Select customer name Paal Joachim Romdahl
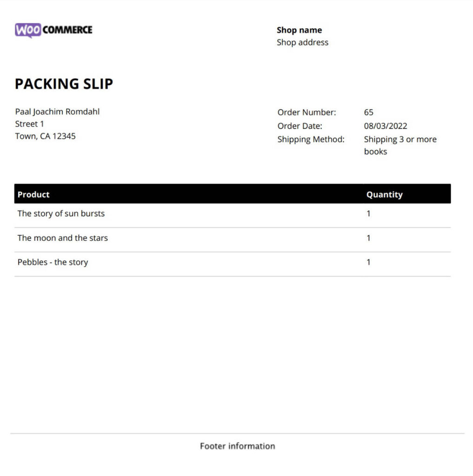Screen dimensions: 473x476 (57, 112)
